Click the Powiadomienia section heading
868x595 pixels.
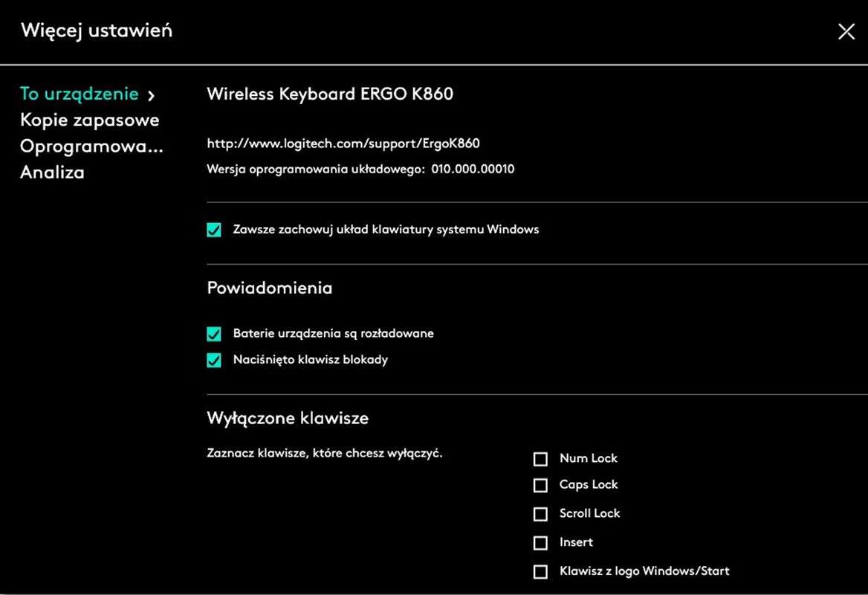tap(269, 288)
